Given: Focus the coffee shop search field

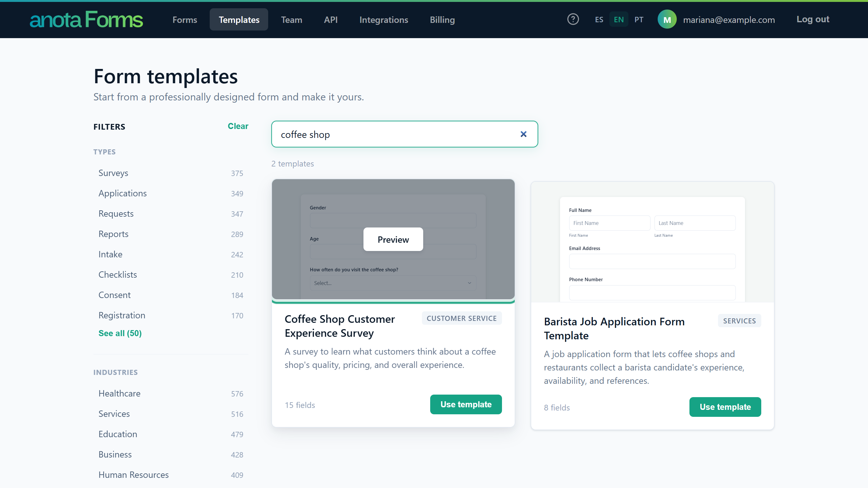Looking at the screenshot, I should 404,134.
